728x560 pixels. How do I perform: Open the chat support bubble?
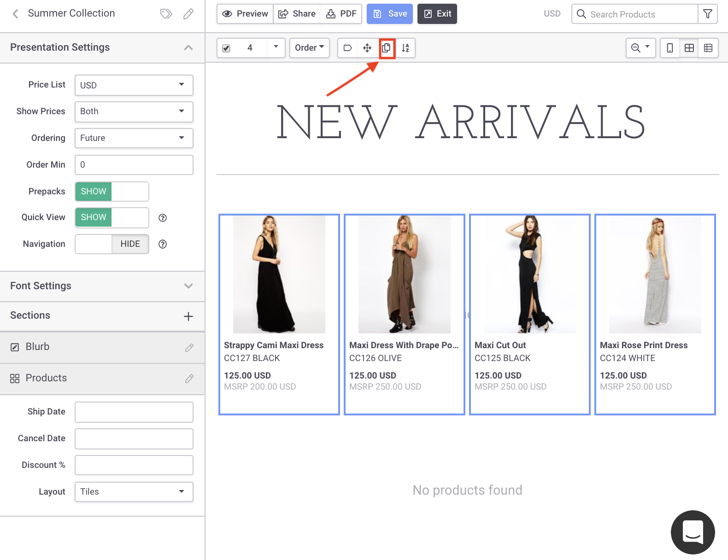pos(693,532)
